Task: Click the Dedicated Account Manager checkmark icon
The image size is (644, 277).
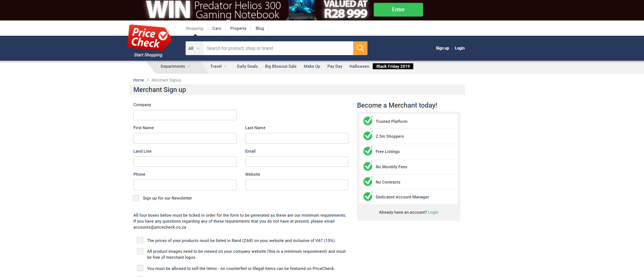Action: pos(368,196)
